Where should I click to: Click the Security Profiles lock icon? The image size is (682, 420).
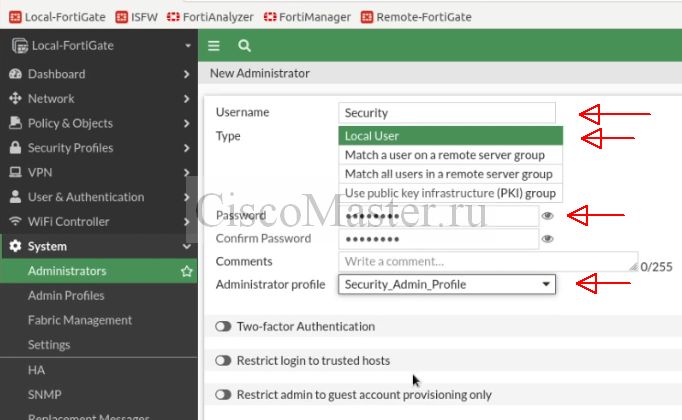tap(15, 147)
